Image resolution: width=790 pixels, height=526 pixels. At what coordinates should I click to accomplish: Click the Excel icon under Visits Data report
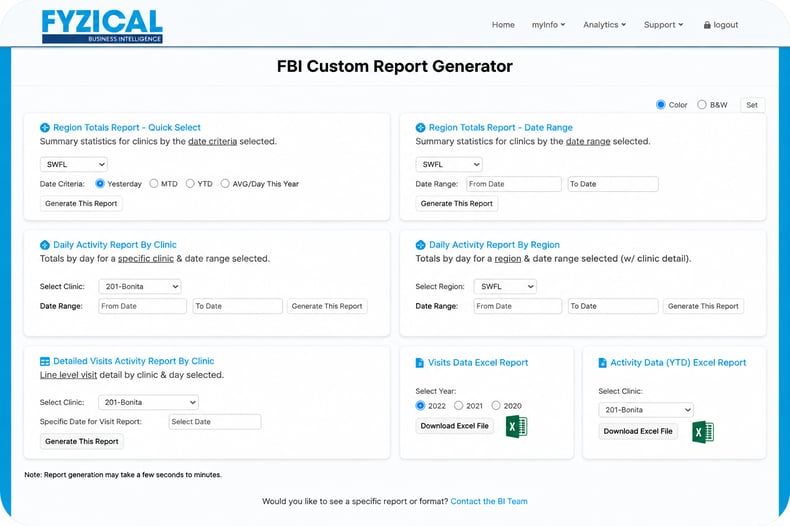click(x=516, y=426)
